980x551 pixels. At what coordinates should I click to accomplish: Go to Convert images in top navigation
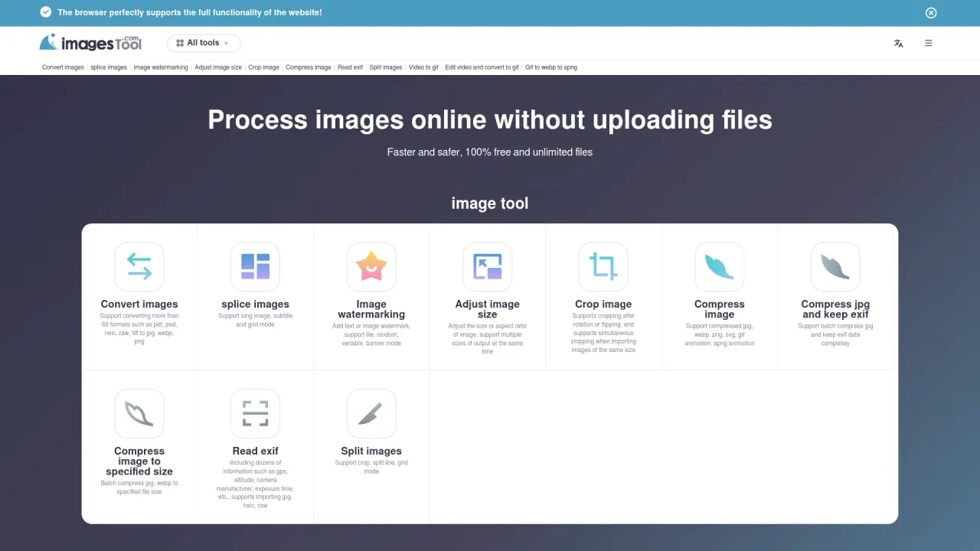(63, 67)
